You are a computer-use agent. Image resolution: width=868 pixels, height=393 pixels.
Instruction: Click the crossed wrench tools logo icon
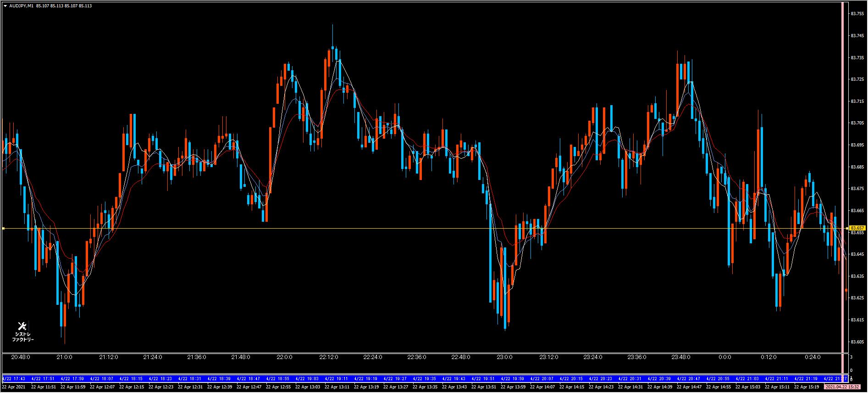[22, 326]
